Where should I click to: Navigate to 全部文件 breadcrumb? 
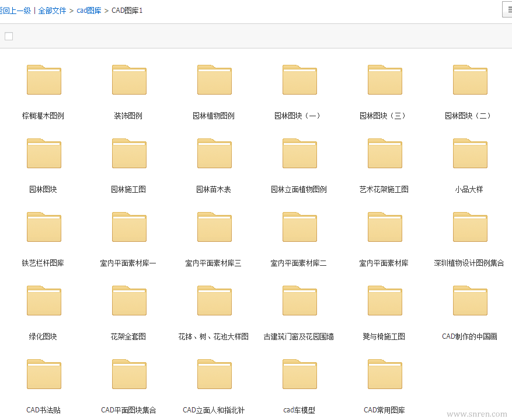[52, 11]
